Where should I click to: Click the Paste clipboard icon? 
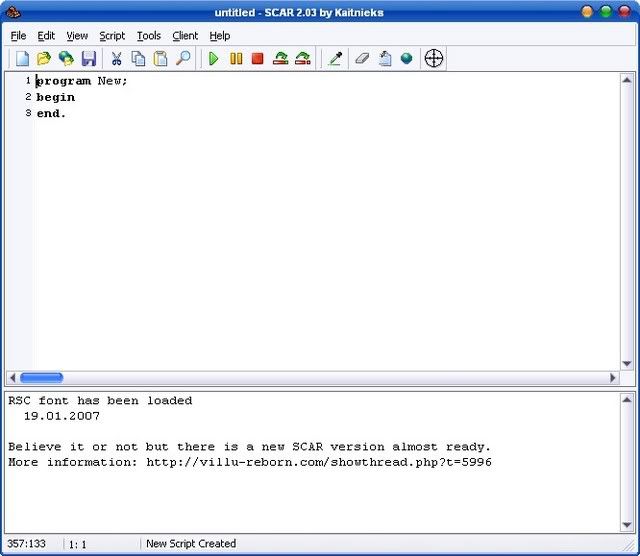click(160, 59)
